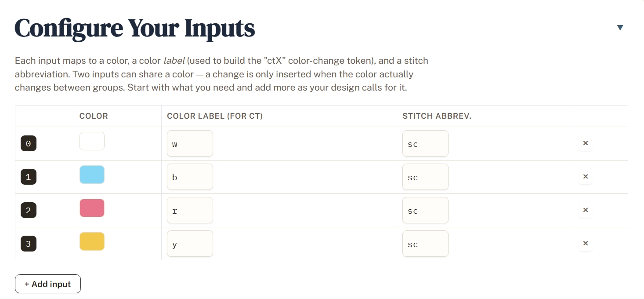The height and width of the screenshot is (299, 644).
Task: Click the Add input button
Action: tap(48, 284)
